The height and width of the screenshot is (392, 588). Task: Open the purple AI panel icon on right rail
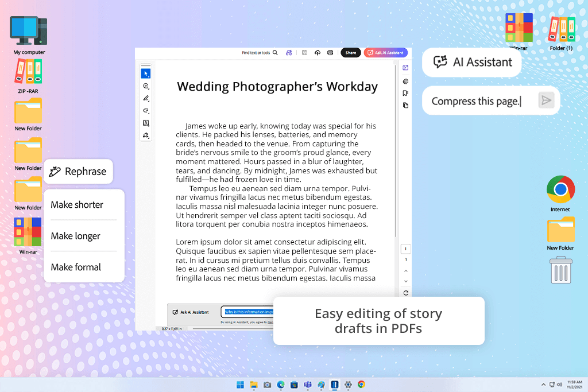click(x=405, y=68)
